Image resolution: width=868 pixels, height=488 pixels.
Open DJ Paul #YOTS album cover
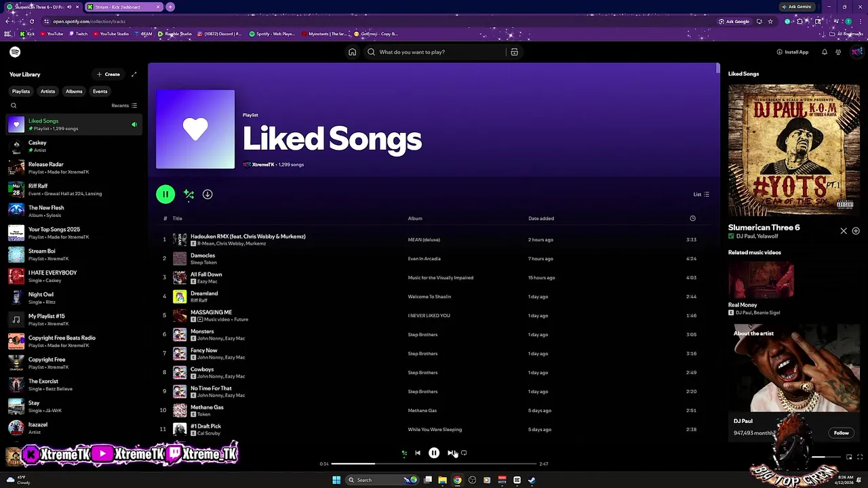[x=794, y=150]
